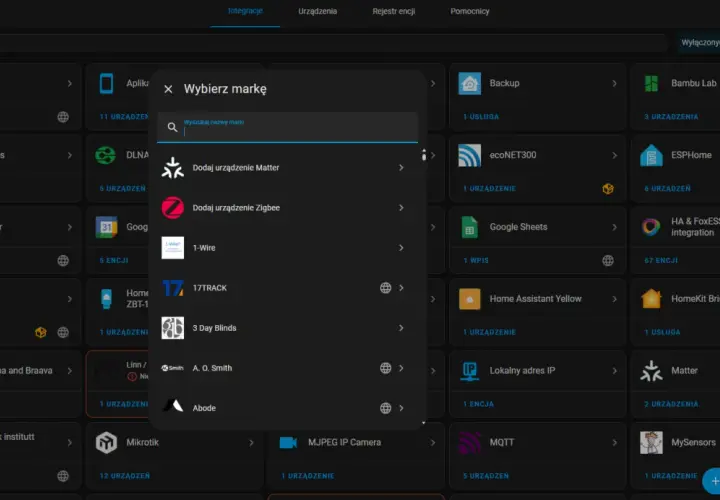Open 67 ENCJI link on FoxESS card

tap(661, 260)
